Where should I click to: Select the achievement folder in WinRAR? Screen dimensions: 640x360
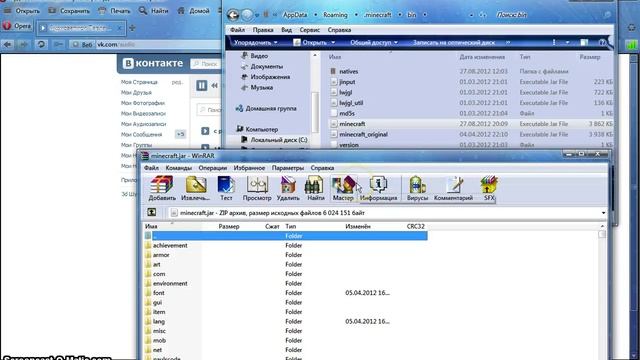click(170, 245)
